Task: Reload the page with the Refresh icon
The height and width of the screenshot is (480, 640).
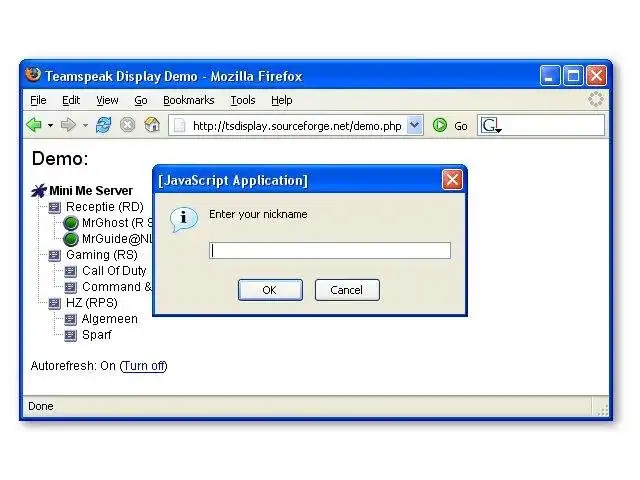Action: (103, 125)
